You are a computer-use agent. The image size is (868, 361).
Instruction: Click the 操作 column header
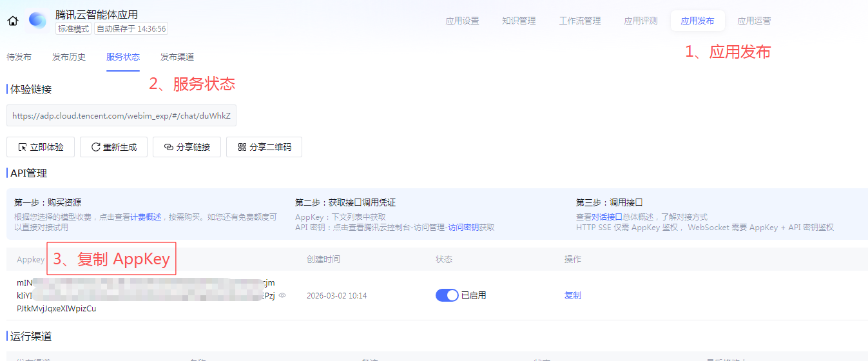(x=573, y=259)
